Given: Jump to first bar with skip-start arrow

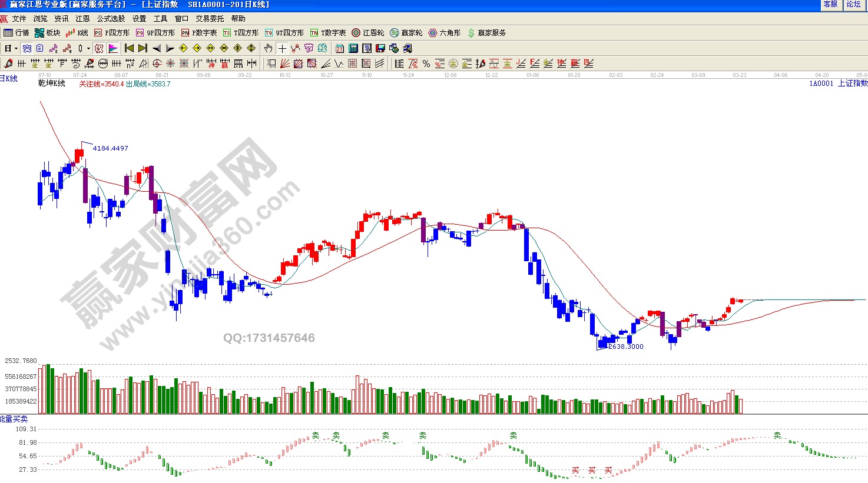Looking at the screenshot, I should click(129, 48).
